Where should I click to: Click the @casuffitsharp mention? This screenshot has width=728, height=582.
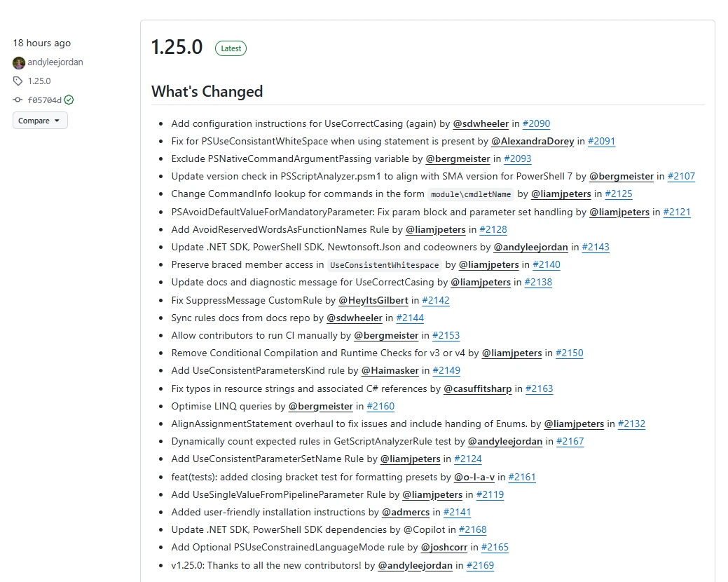click(x=478, y=388)
